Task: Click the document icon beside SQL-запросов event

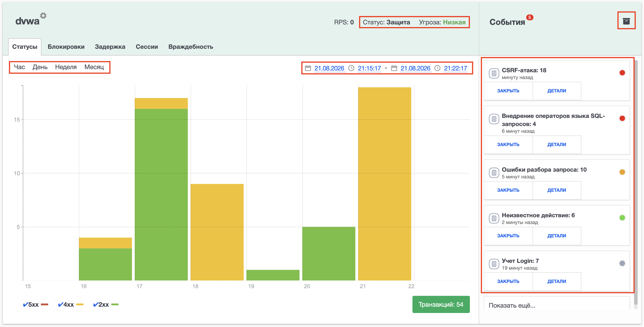Action: (x=494, y=119)
